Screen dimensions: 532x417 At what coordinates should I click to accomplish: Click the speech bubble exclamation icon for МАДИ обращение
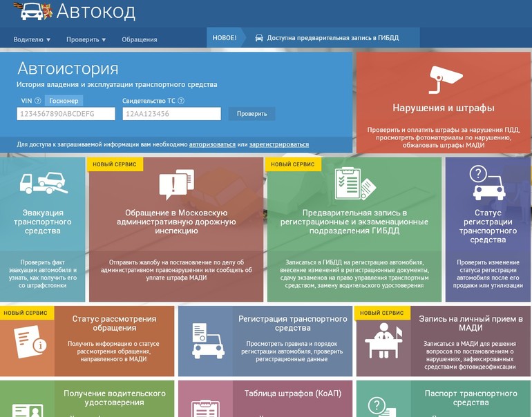pos(176,184)
